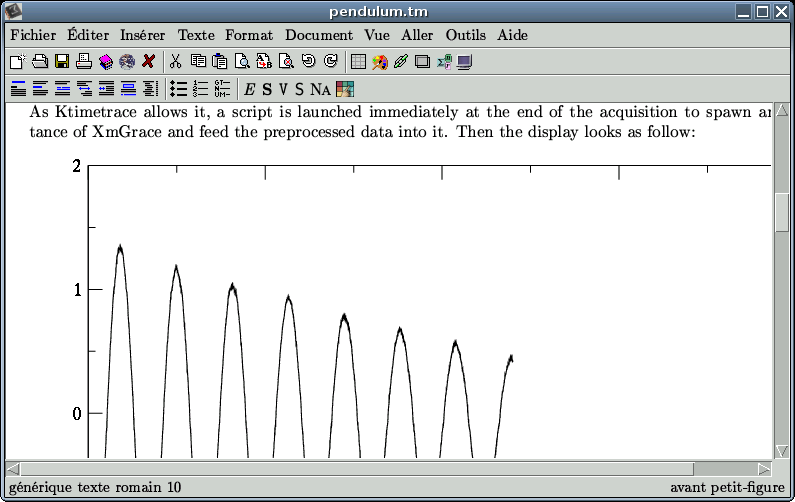Expand the Outils menu
795x502 pixels.
click(x=465, y=35)
